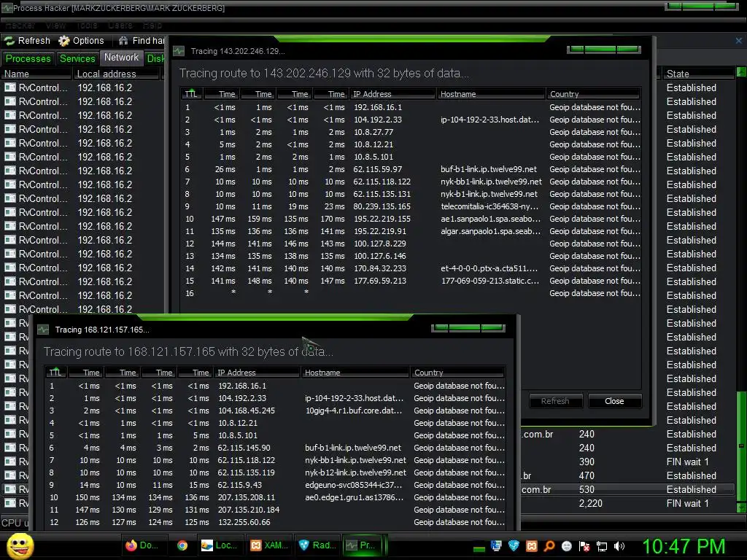This screenshot has height=560, width=747.
Task: Open the smiley face start button
Action: pyautogui.click(x=20, y=546)
